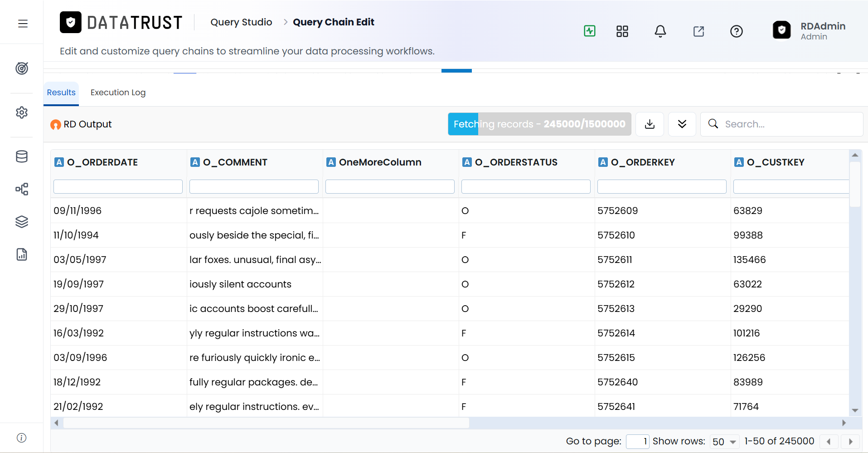This screenshot has width=868, height=453.
Task: Go to next results page
Action: [850, 442]
